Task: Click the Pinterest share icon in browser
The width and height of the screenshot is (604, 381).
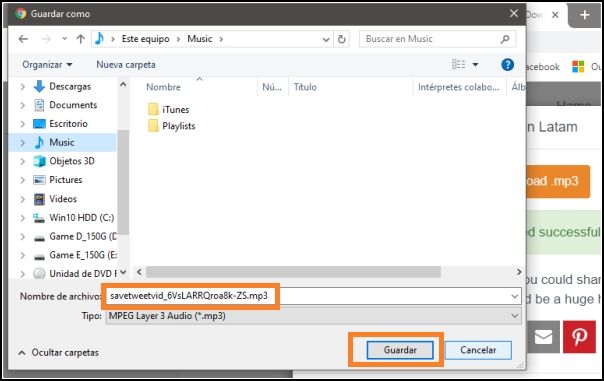Action: [579, 336]
